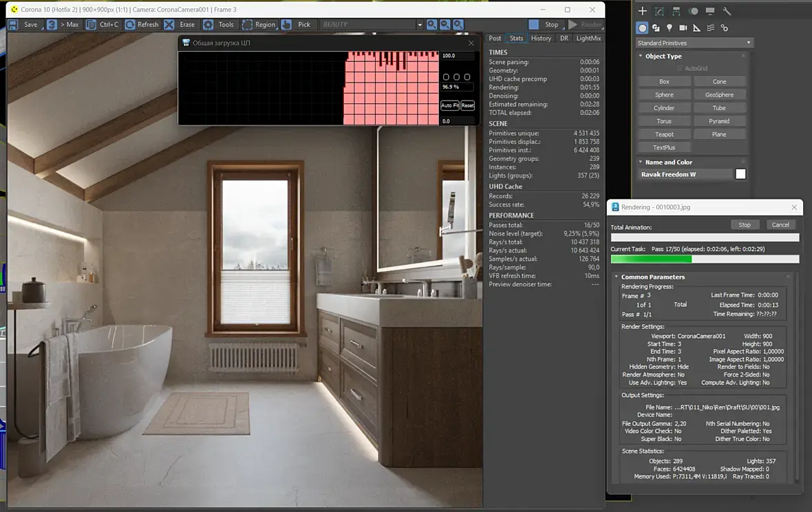Open the Create panel plus icon

[642, 11]
